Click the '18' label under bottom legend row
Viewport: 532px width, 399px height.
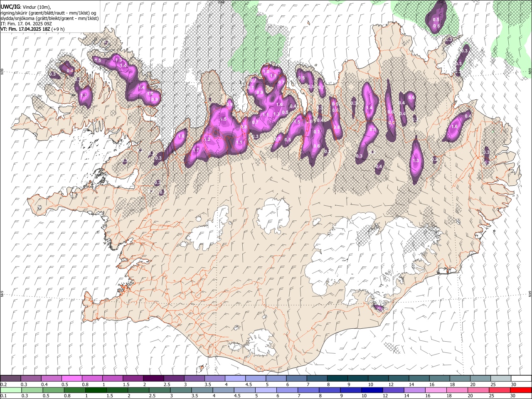pos(450,396)
